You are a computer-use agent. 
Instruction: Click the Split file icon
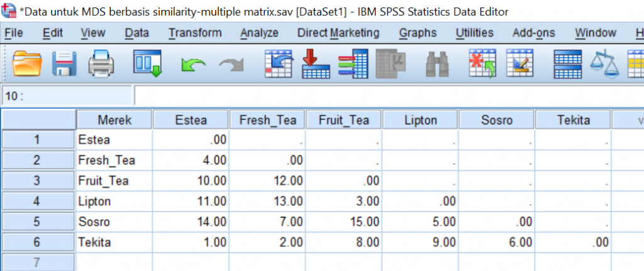567,64
